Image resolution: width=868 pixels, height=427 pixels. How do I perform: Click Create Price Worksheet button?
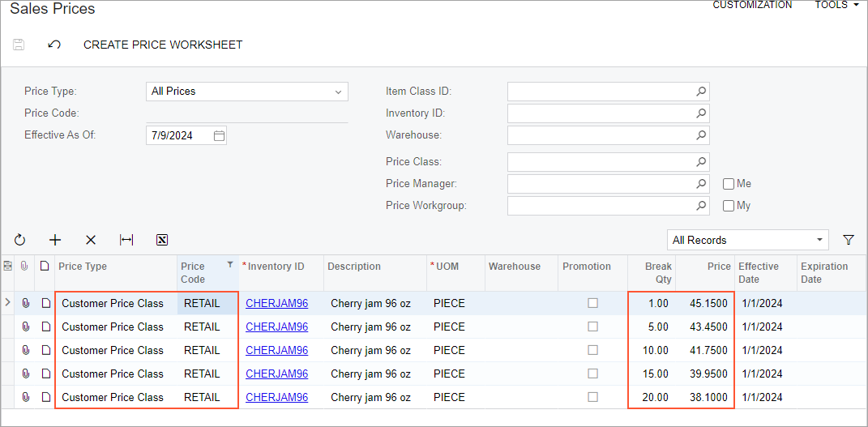[163, 45]
